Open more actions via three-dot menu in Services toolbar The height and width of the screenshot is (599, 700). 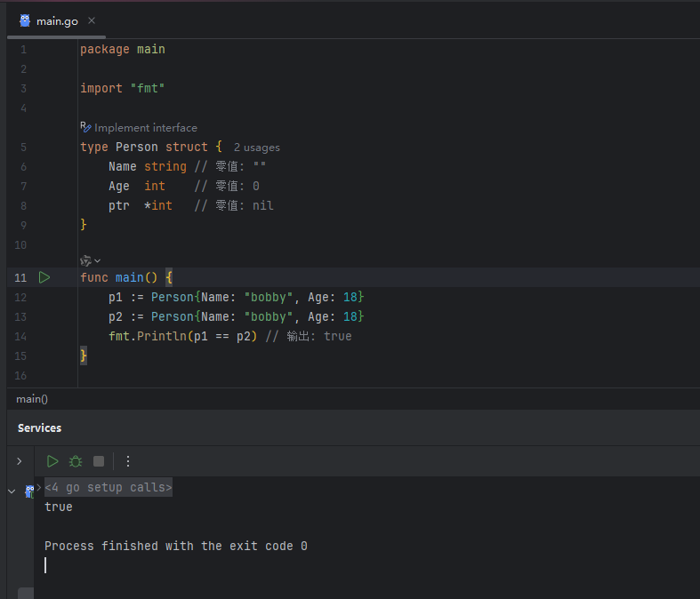[128, 461]
